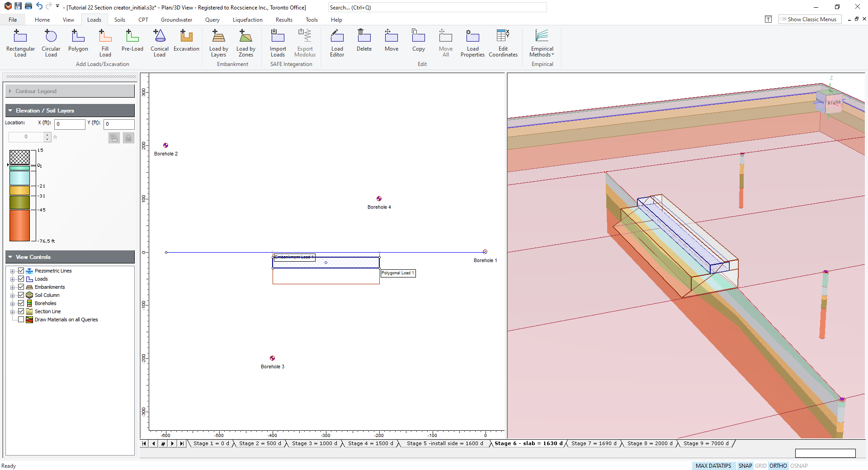Expand the Section Line tree item
Viewport: 868px width, 470px height.
pyautogui.click(x=13, y=311)
